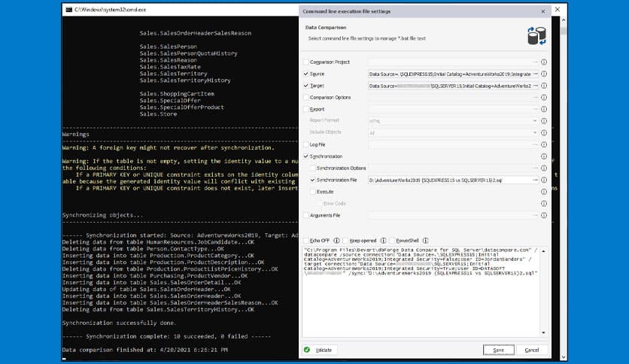Open ellipsis browse for Synchronization File path
Viewport: 629px width, 364px height.
(535, 180)
